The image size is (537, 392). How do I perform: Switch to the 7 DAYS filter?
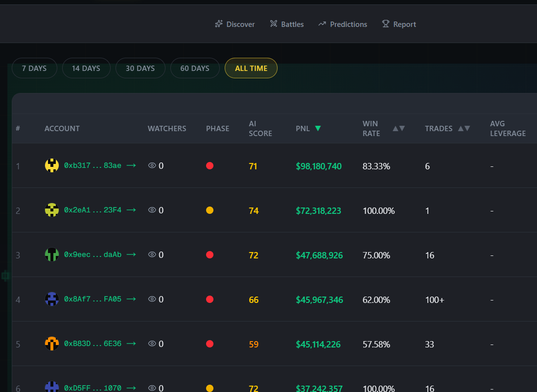coord(34,68)
